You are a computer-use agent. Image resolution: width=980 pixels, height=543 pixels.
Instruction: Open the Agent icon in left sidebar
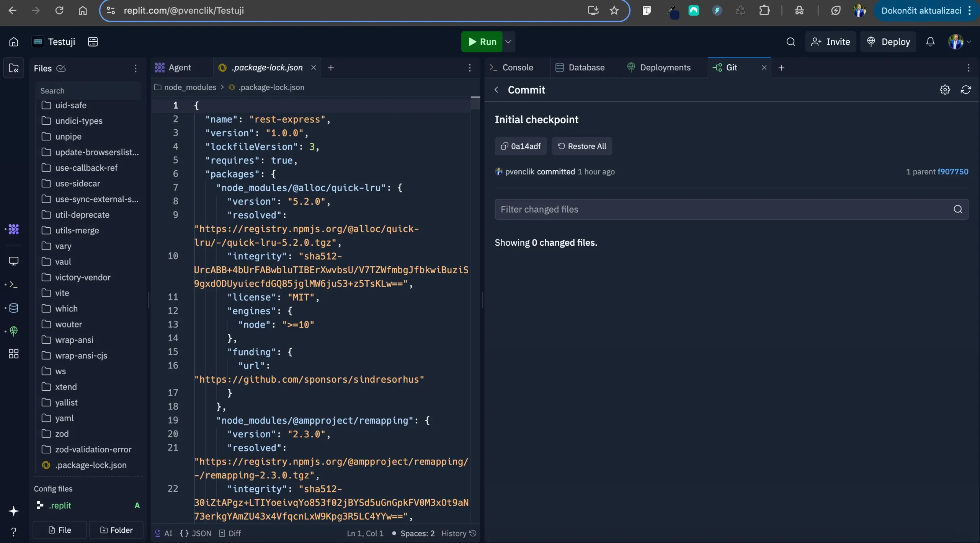click(x=14, y=229)
